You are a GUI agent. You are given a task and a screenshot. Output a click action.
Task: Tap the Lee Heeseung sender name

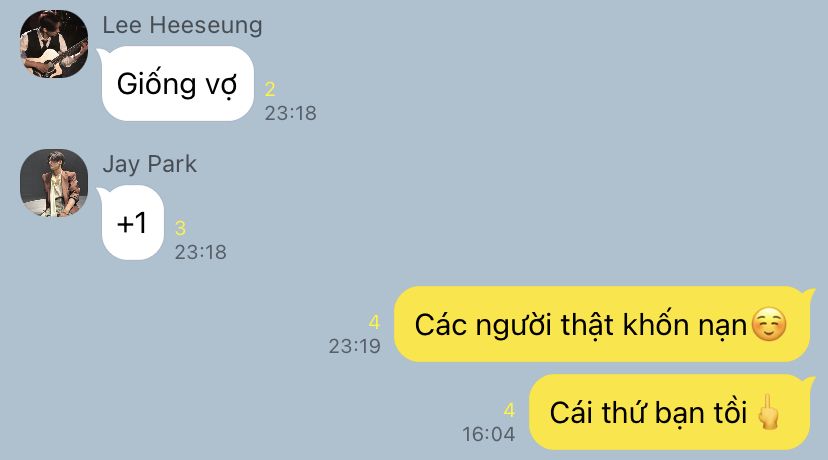(x=182, y=25)
